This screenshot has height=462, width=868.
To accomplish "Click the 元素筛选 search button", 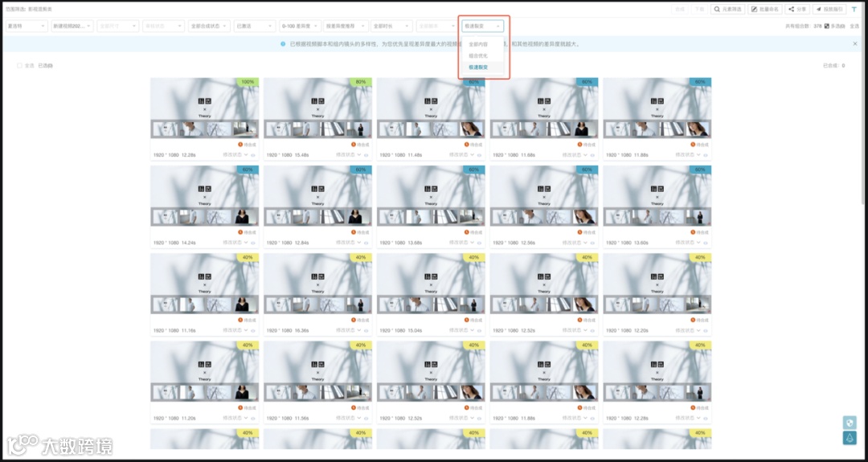I will pos(727,10).
